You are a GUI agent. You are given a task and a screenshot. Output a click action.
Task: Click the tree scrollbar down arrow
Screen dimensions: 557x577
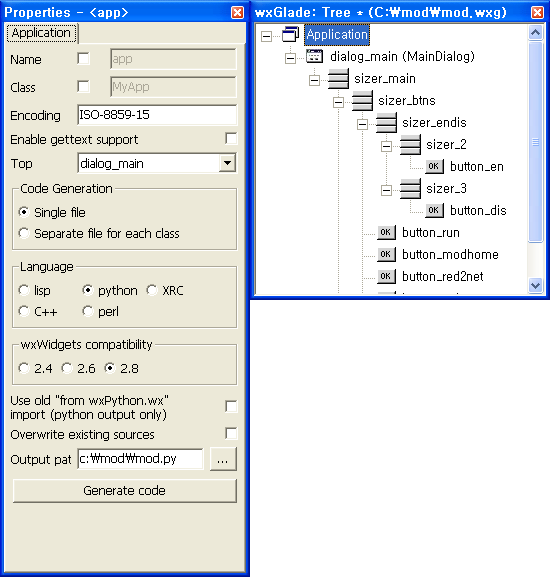(x=536, y=286)
